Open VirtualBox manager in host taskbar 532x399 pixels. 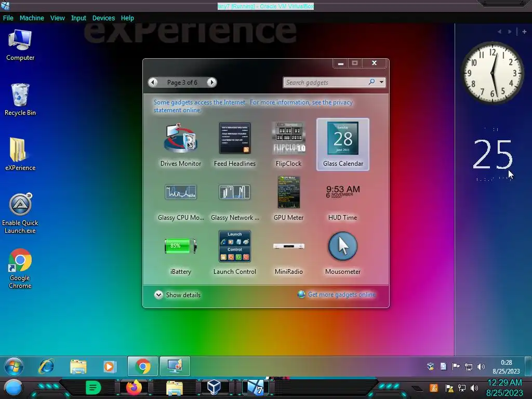214,388
